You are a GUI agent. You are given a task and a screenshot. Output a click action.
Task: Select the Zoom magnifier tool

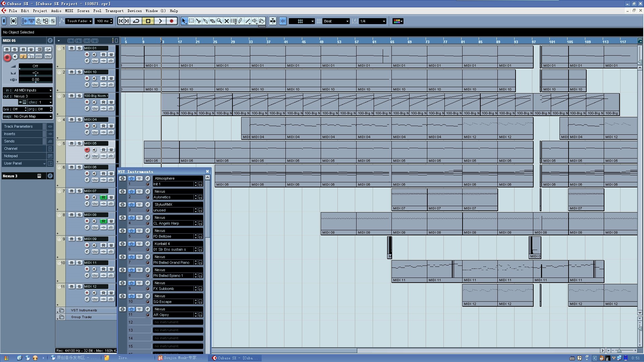219,21
